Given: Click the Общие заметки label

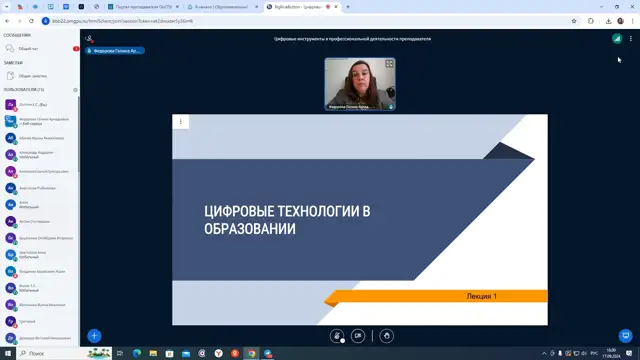Looking at the screenshot, I should (x=33, y=76).
